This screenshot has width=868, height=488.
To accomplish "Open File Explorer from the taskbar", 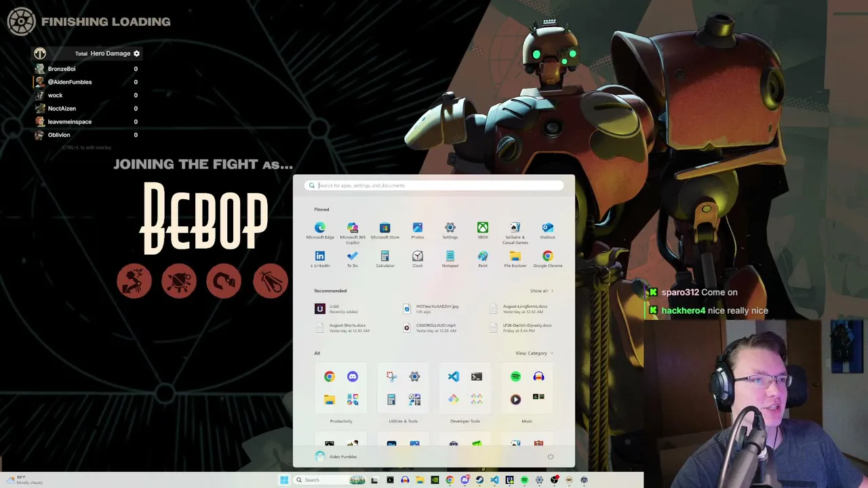I will (420, 480).
